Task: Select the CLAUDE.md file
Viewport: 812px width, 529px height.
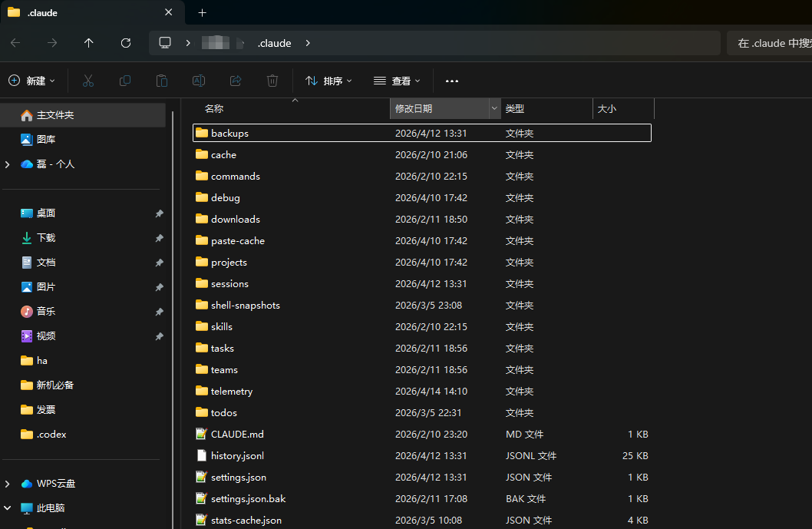Action: coord(422,435)
